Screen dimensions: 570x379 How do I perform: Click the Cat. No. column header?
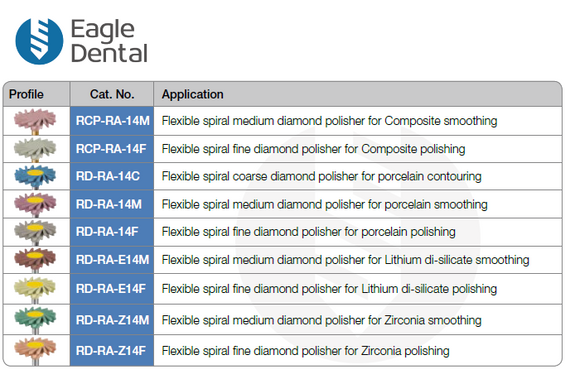[112, 94]
